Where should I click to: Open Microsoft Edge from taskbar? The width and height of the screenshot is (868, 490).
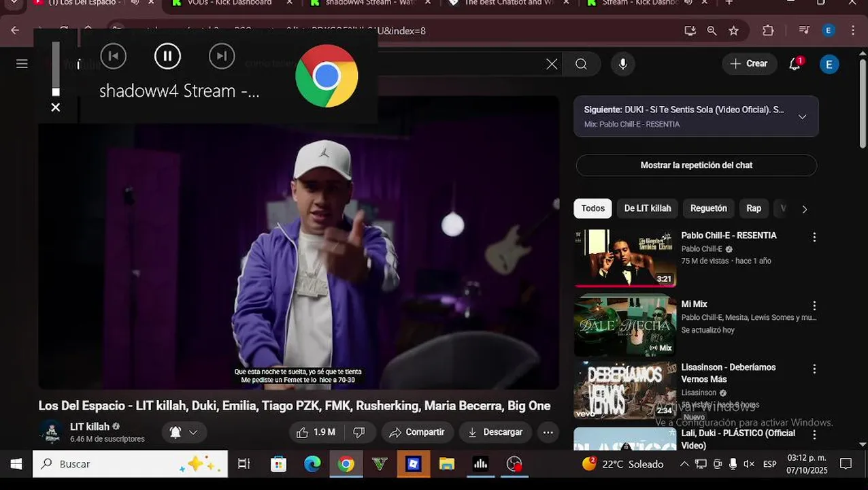pyautogui.click(x=312, y=464)
